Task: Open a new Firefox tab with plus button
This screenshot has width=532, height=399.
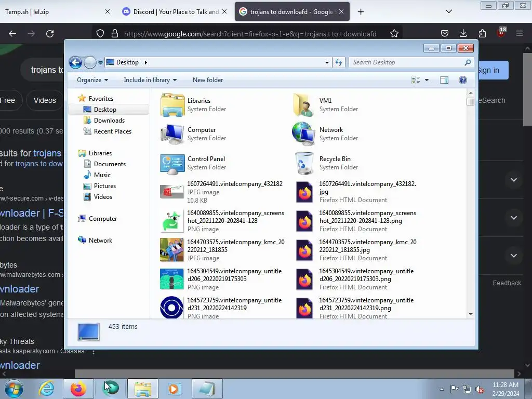Action: [x=361, y=12]
